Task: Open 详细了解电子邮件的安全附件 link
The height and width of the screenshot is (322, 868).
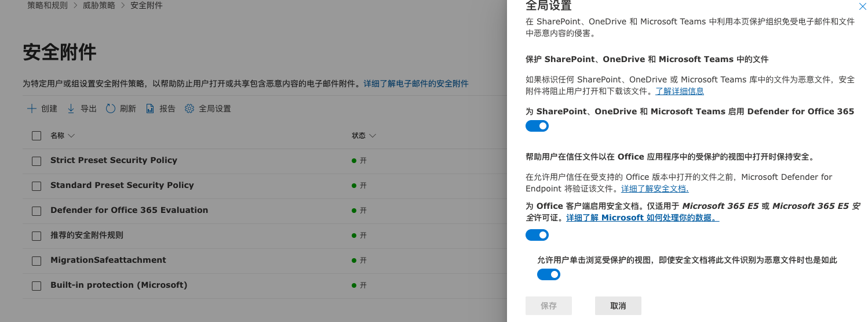Action: 416,84
